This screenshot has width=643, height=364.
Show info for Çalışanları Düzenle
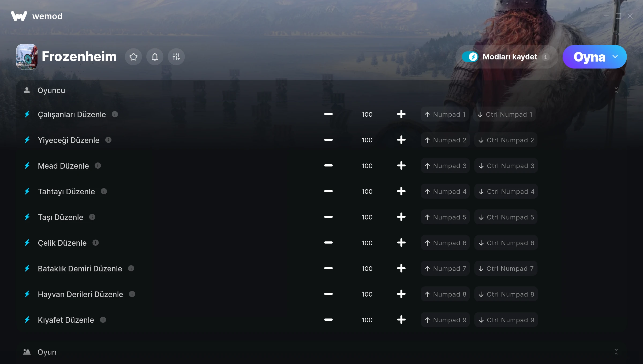click(x=115, y=114)
